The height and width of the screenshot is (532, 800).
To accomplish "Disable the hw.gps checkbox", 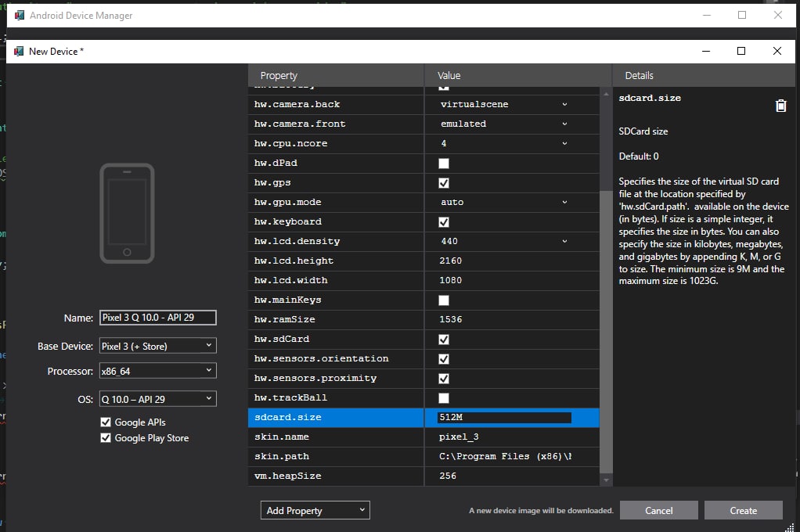I will [444, 182].
